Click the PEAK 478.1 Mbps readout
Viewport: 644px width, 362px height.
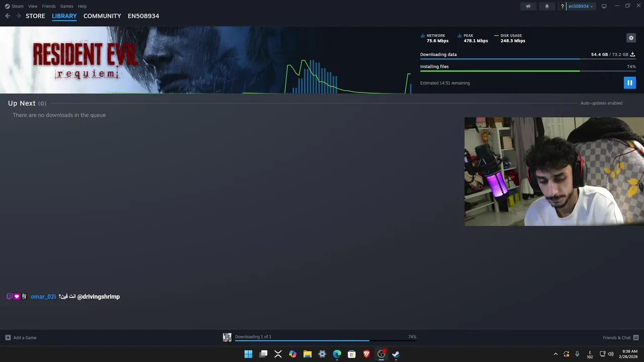pyautogui.click(x=473, y=38)
